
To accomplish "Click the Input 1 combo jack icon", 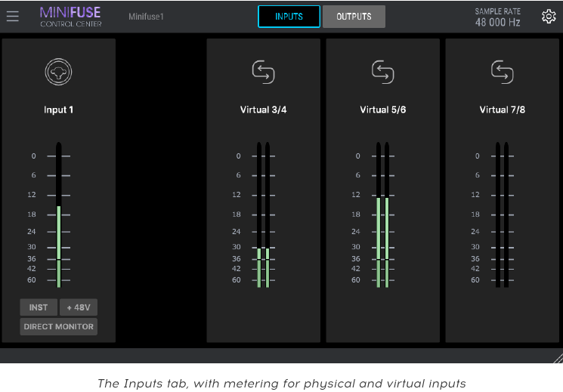I will tap(58, 72).
